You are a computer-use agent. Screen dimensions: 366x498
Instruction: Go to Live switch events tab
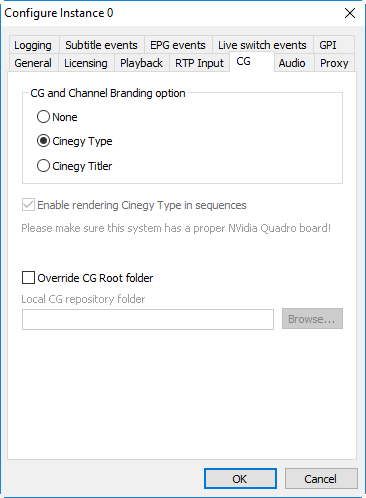262,45
